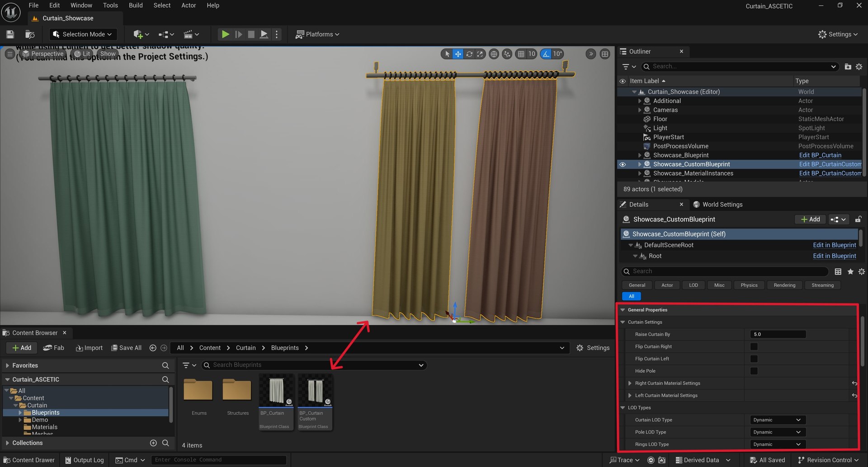Viewport: 868px width, 467px height.
Task: Open Curtain LOD Type dropdown
Action: point(778,420)
